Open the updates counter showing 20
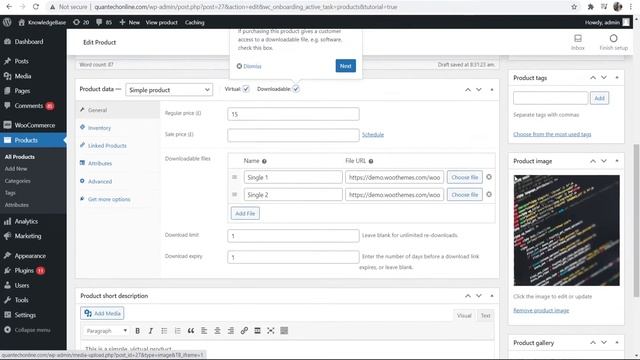640x360 pixels. pos(81,22)
